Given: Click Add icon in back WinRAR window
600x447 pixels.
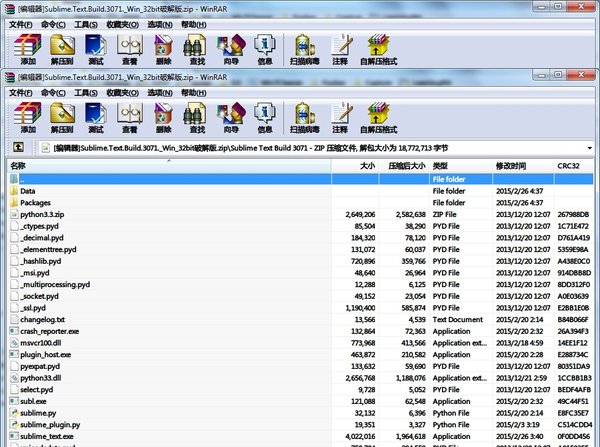Looking at the screenshot, I should (28, 49).
